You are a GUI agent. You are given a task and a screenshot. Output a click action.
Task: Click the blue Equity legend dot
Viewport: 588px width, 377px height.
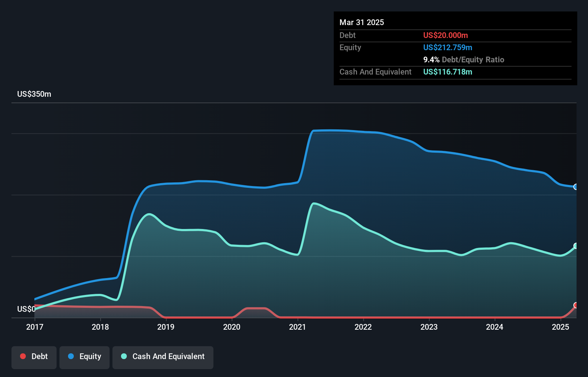point(71,356)
